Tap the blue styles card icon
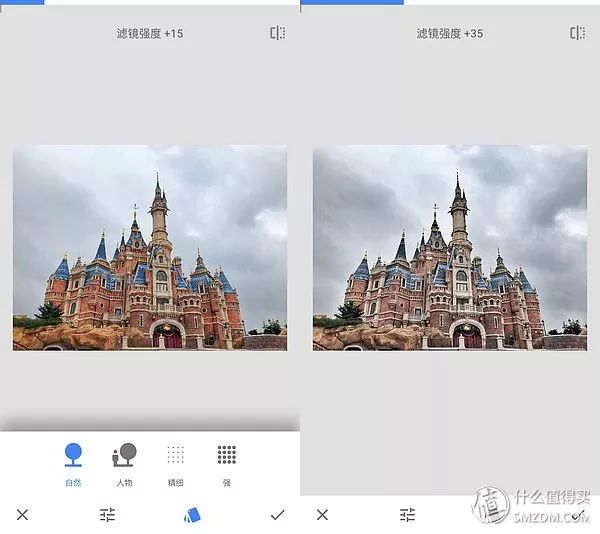The height and width of the screenshot is (534, 600). [192, 515]
